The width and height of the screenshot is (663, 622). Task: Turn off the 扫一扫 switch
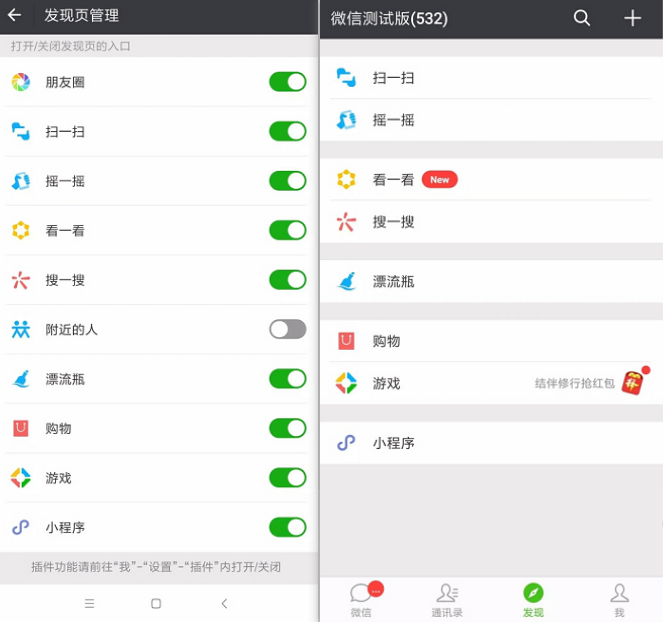pos(288,132)
